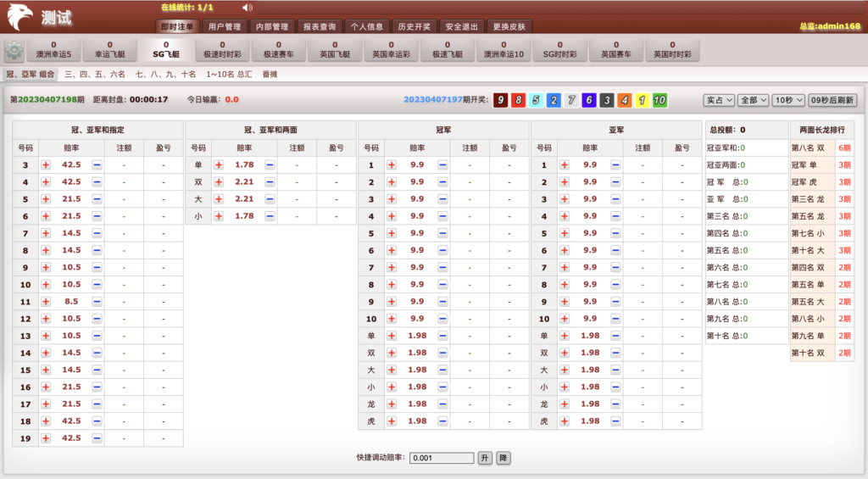Open the 用户管理 menu
The width and height of the screenshot is (868, 479).
[x=225, y=26]
